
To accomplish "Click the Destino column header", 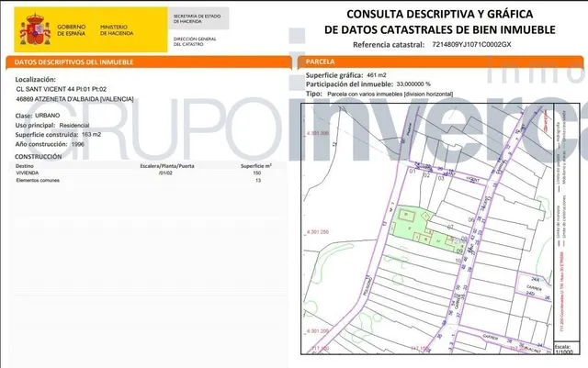I will click(x=25, y=165).
